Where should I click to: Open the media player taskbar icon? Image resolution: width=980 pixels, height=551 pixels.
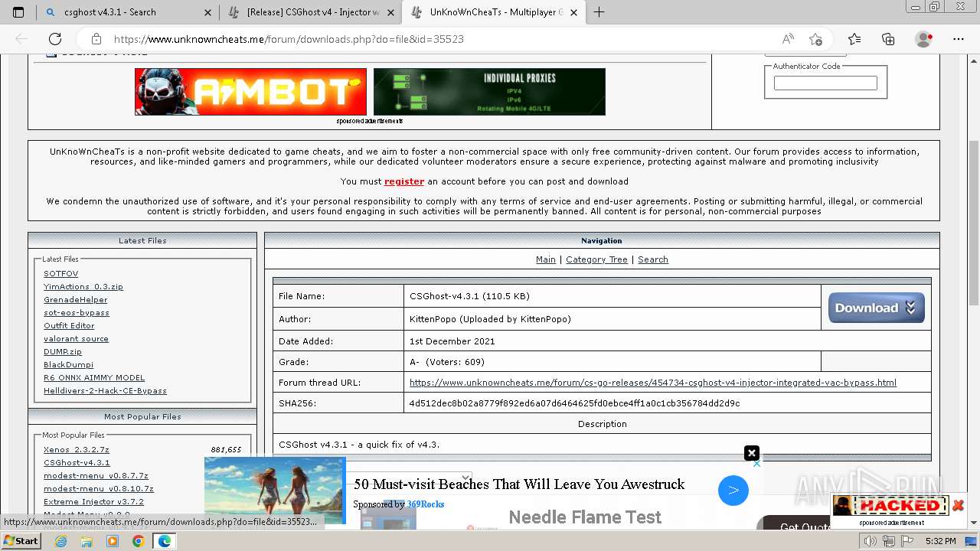click(x=113, y=541)
